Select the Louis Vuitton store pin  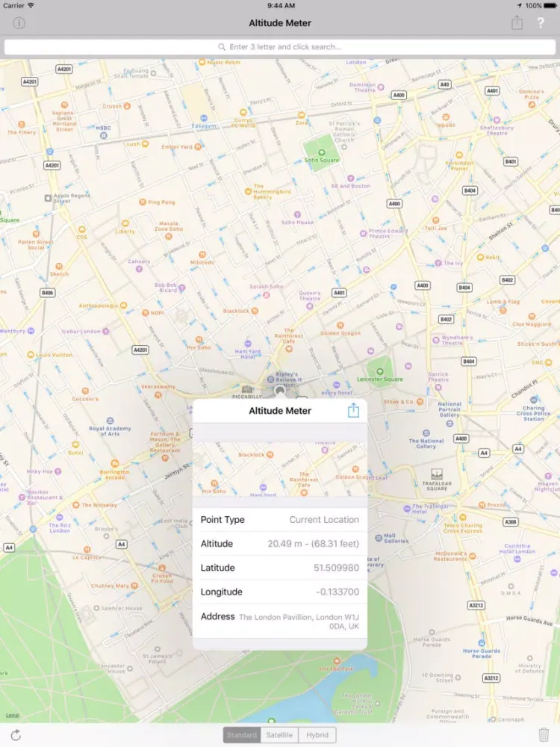click(x=31, y=354)
